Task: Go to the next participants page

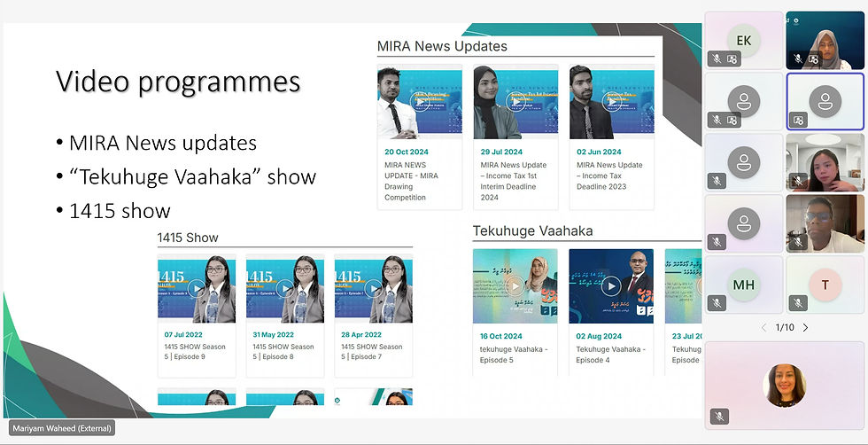Action: pyautogui.click(x=805, y=327)
